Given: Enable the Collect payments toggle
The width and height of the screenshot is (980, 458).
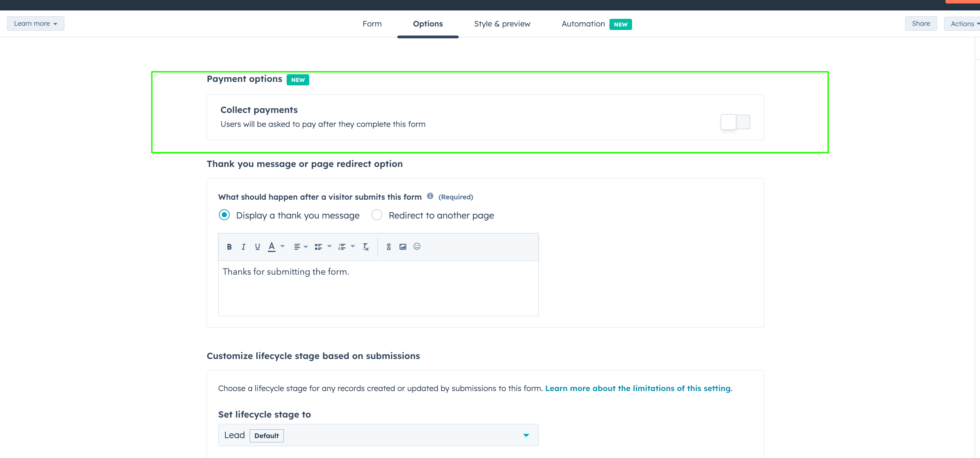Looking at the screenshot, I should tap(736, 122).
